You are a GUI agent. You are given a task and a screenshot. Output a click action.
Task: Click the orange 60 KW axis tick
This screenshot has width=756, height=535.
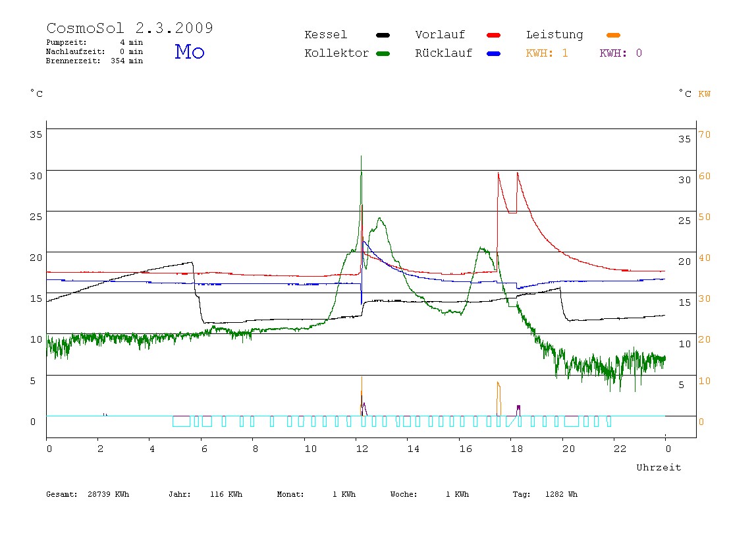pyautogui.click(x=705, y=176)
